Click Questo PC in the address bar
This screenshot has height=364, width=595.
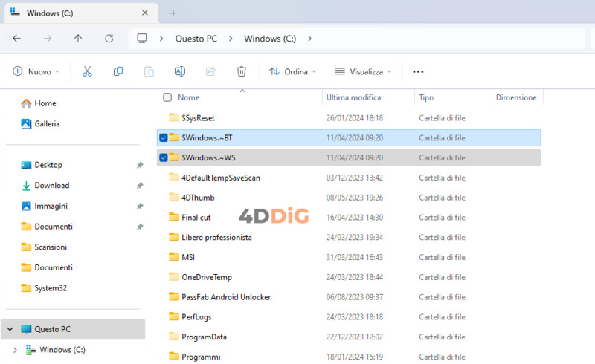(197, 39)
